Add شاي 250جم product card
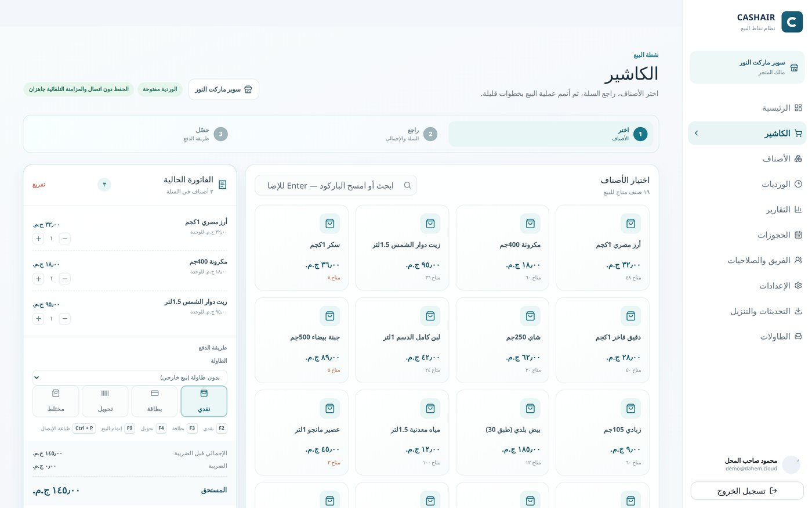 pos(502,340)
